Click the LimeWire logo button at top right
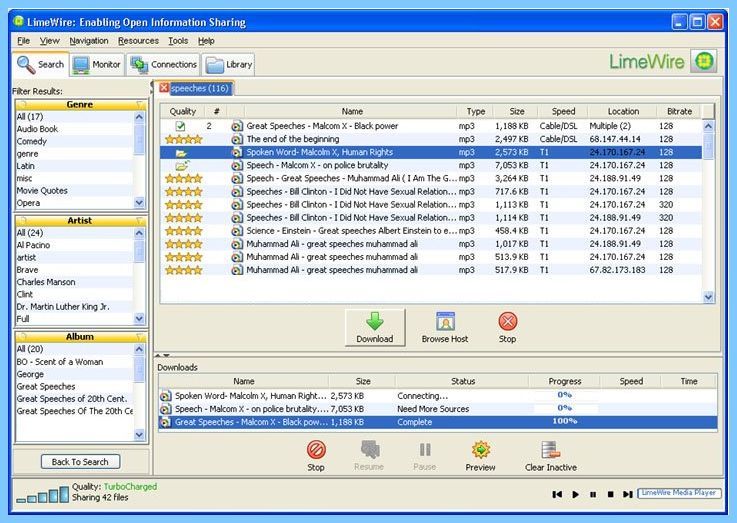The width and height of the screenshot is (737, 523). point(704,61)
